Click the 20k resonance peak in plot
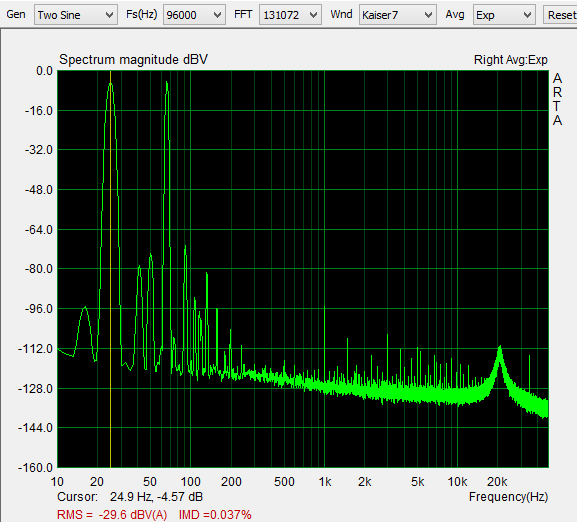Screen dimensions: 577x522 (x=500, y=349)
